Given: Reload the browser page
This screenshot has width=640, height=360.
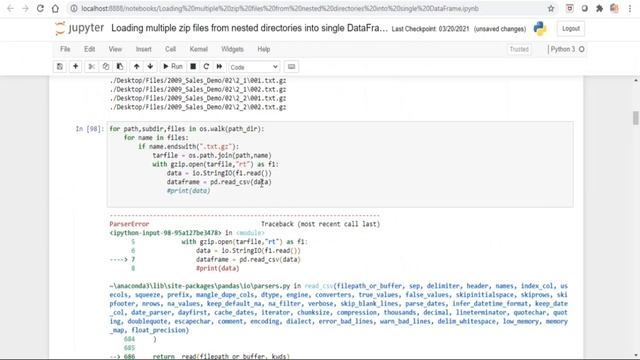Looking at the screenshot, I should pyautogui.click(x=40, y=8).
